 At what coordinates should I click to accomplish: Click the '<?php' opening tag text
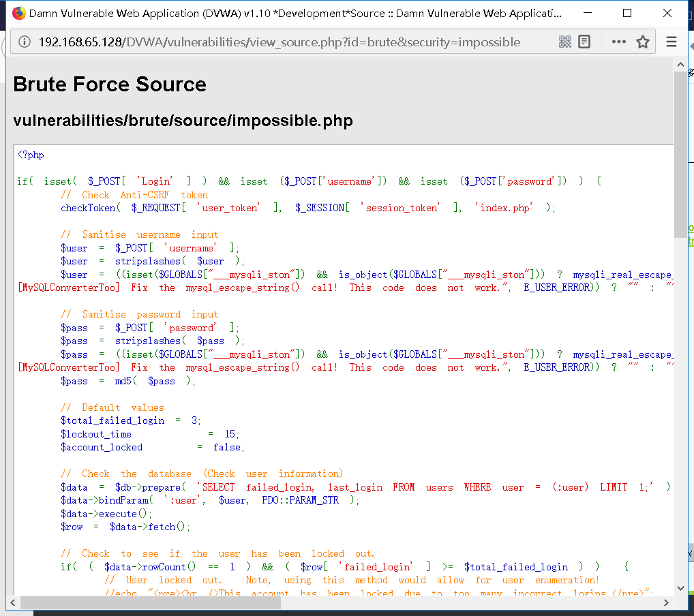(31, 155)
